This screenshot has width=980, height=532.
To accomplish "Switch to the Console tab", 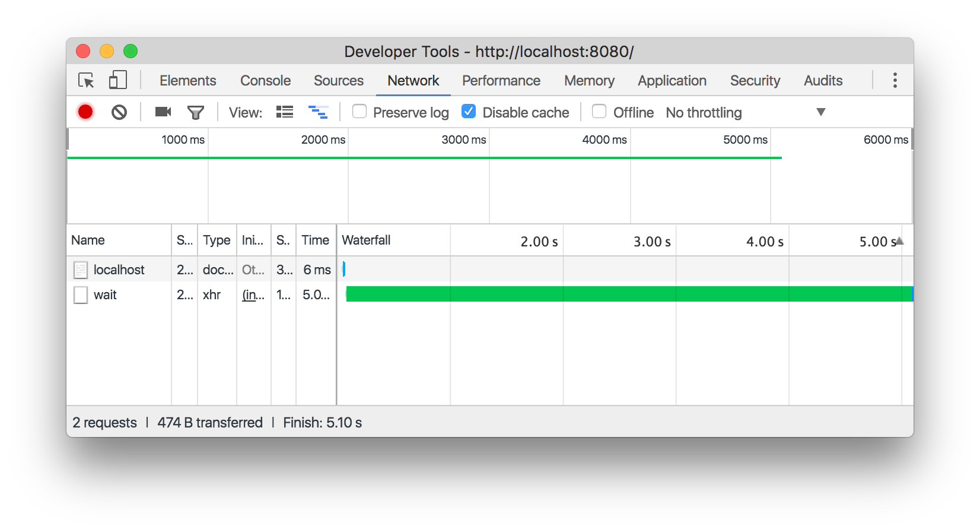I will [265, 81].
